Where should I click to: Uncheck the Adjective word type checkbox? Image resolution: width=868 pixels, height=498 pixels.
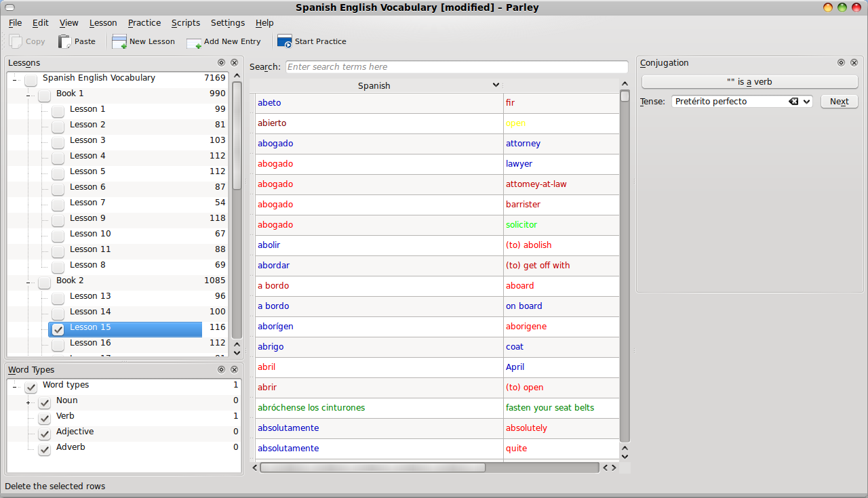[x=44, y=434]
